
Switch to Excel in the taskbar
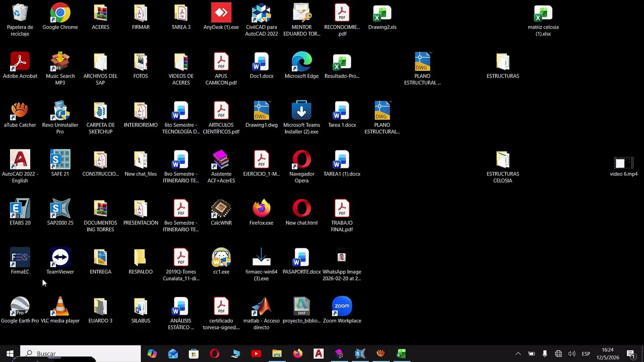coord(401,353)
